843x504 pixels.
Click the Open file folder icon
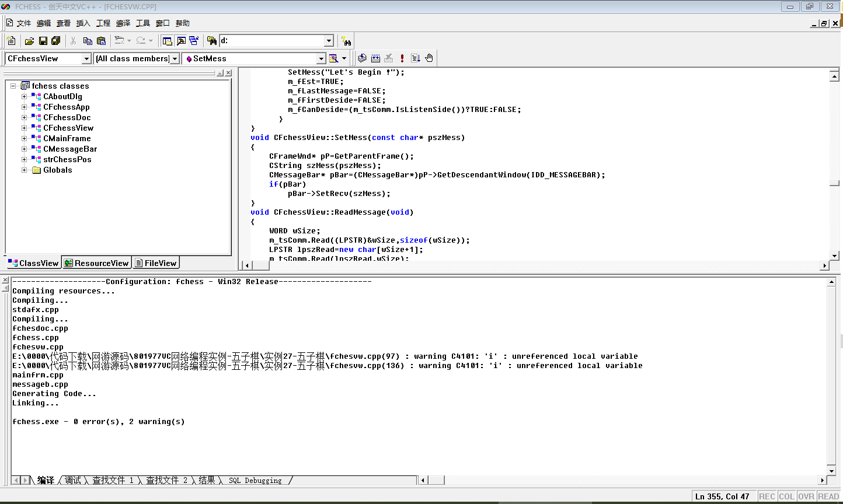coord(29,41)
